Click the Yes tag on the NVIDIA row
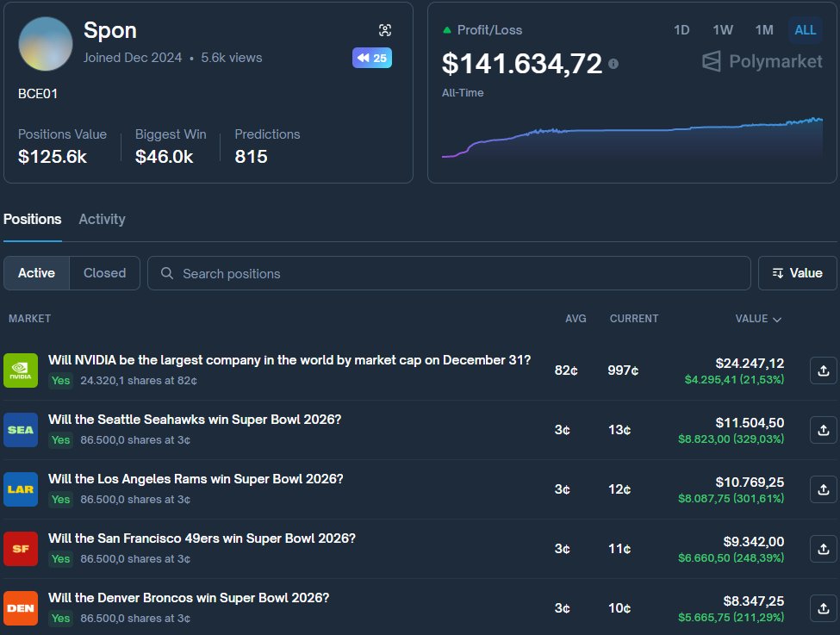Screen dimensions: 840x635 coord(60,381)
